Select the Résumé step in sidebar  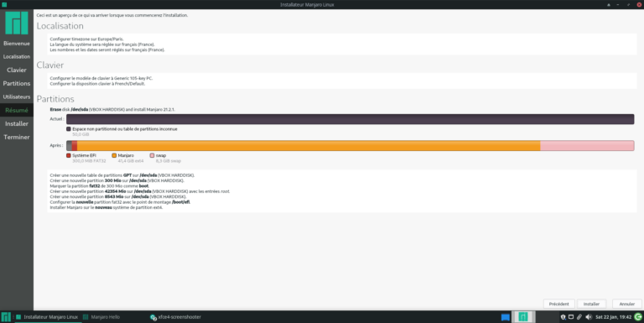17,110
